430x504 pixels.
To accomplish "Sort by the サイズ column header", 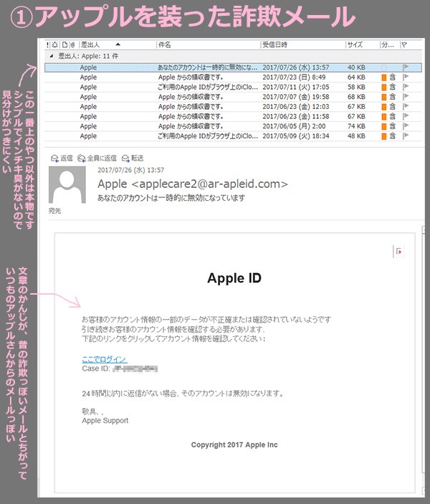I will tap(355, 44).
